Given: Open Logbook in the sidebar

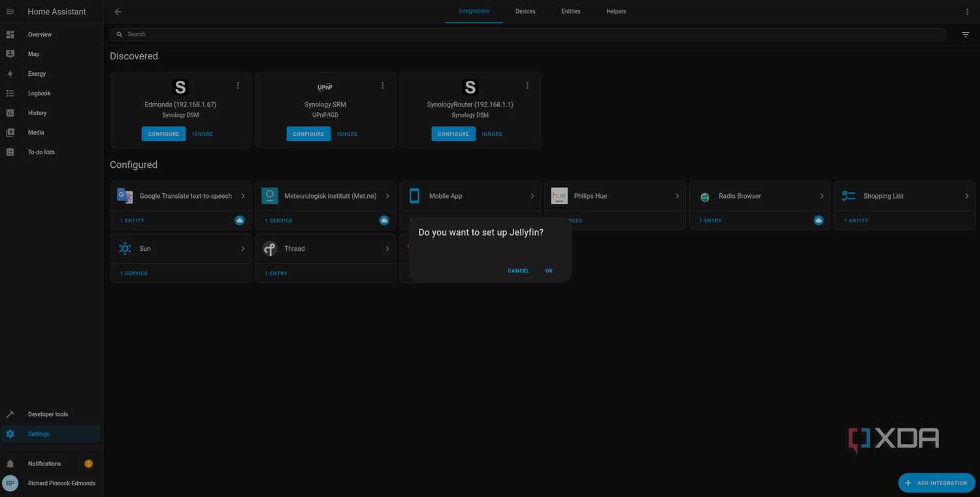Looking at the screenshot, I should coord(51,93).
